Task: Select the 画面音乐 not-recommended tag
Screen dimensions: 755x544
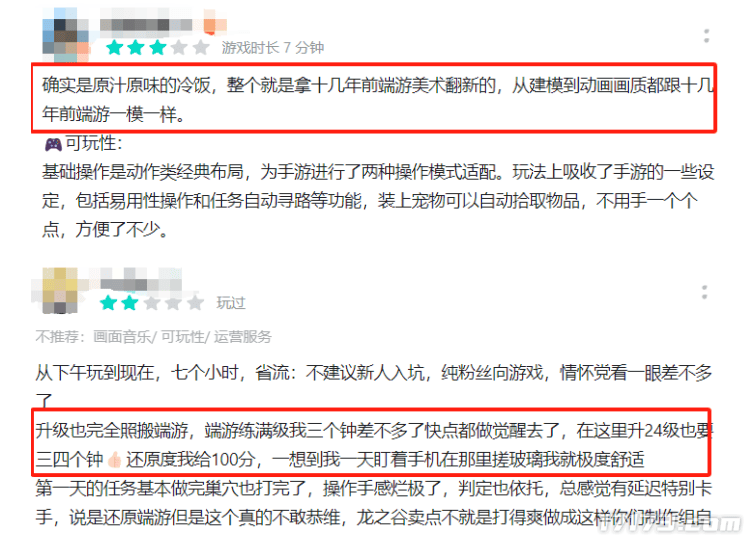Action: (x=122, y=337)
